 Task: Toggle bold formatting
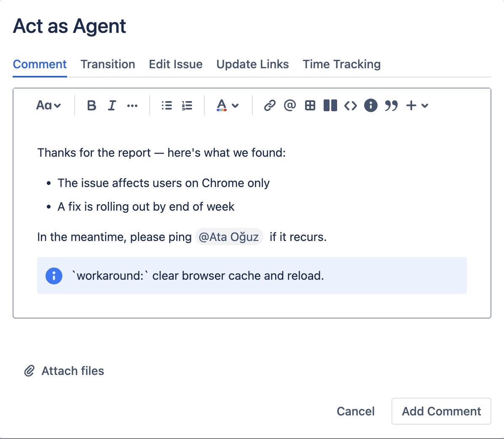91,105
